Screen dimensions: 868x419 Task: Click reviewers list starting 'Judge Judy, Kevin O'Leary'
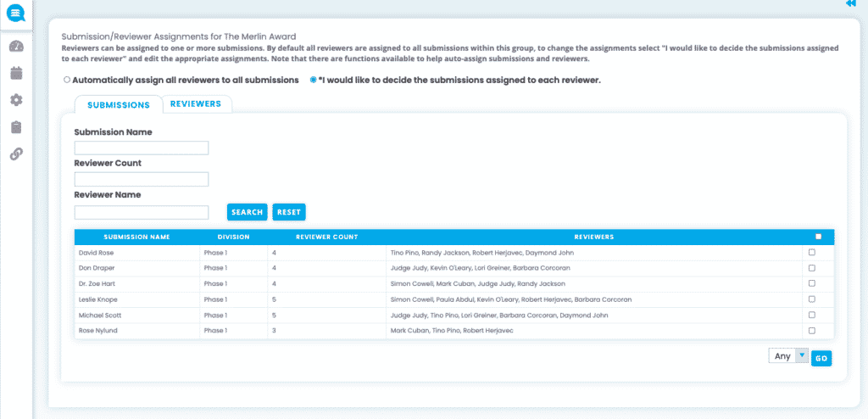(x=480, y=268)
